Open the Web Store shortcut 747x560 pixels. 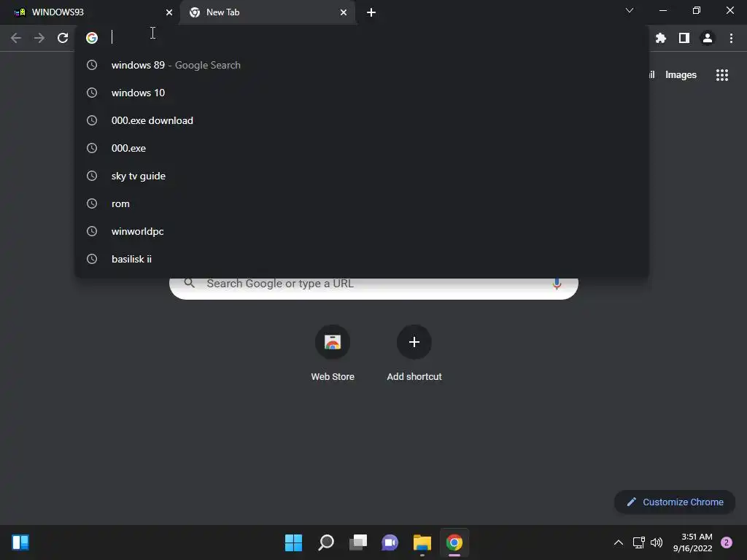pyautogui.click(x=333, y=354)
